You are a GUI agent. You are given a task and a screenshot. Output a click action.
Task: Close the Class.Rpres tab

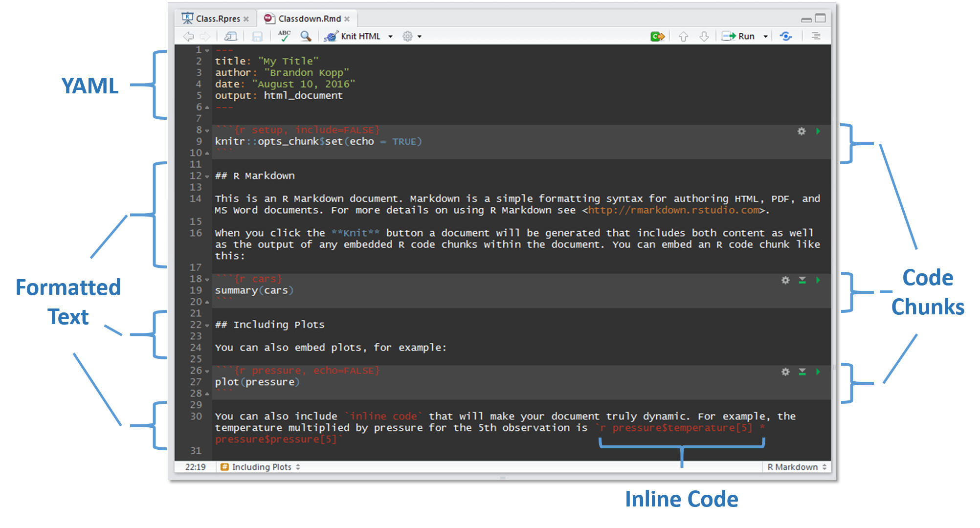coord(246,19)
